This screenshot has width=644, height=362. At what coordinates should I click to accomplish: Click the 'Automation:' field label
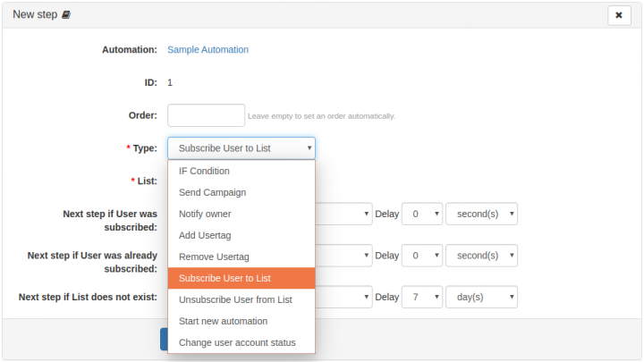click(130, 50)
